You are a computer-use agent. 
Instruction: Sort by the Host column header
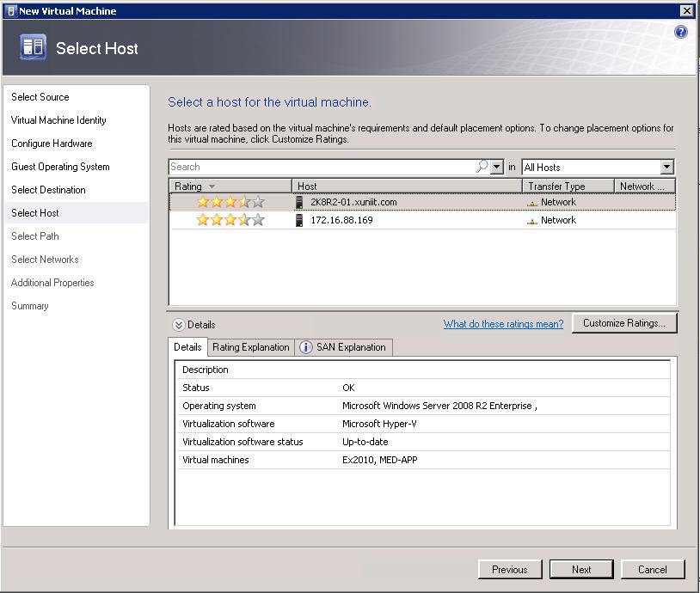[x=407, y=186]
